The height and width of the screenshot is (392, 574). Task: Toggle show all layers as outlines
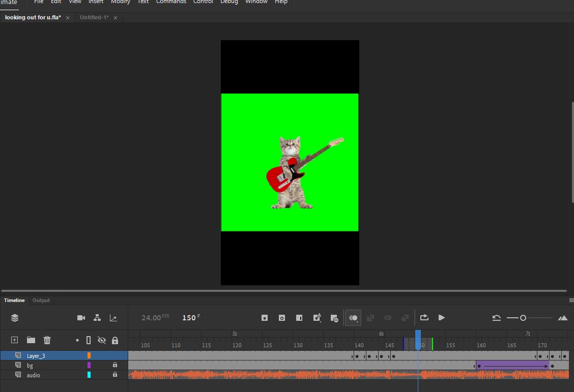click(88, 340)
